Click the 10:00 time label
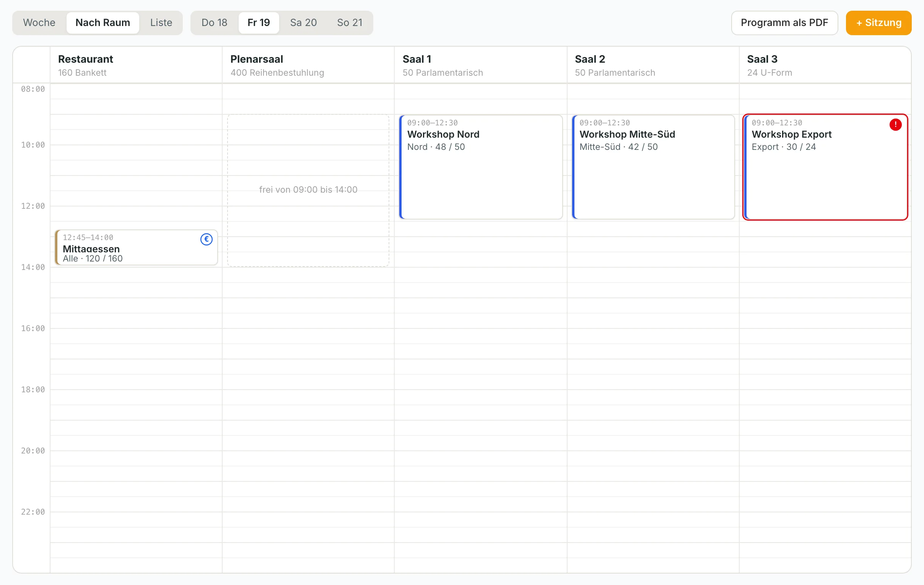 [x=33, y=145]
